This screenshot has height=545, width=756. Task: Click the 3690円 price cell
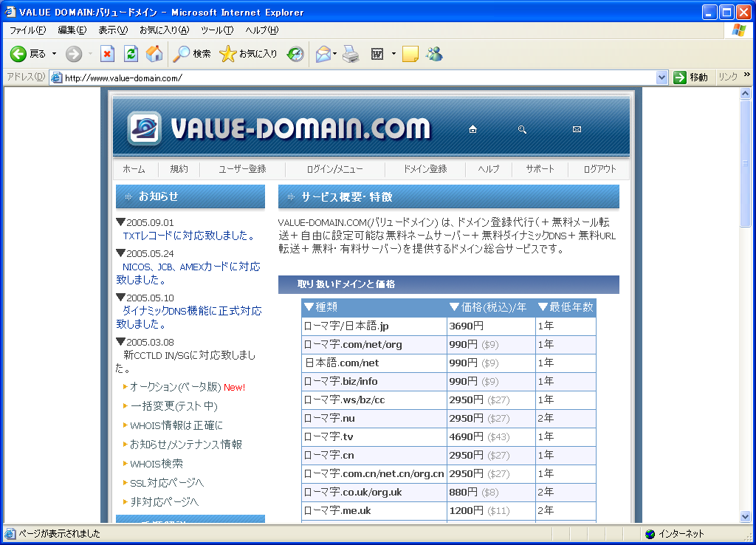491,326
